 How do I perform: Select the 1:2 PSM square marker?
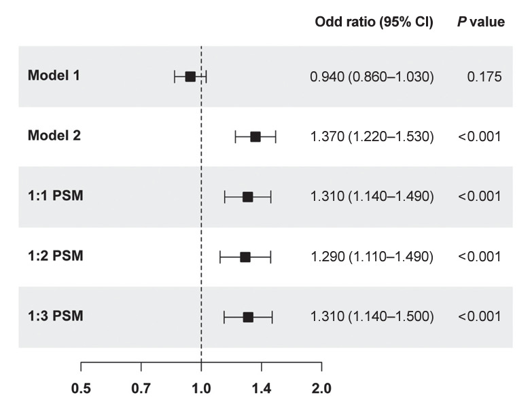tap(245, 257)
